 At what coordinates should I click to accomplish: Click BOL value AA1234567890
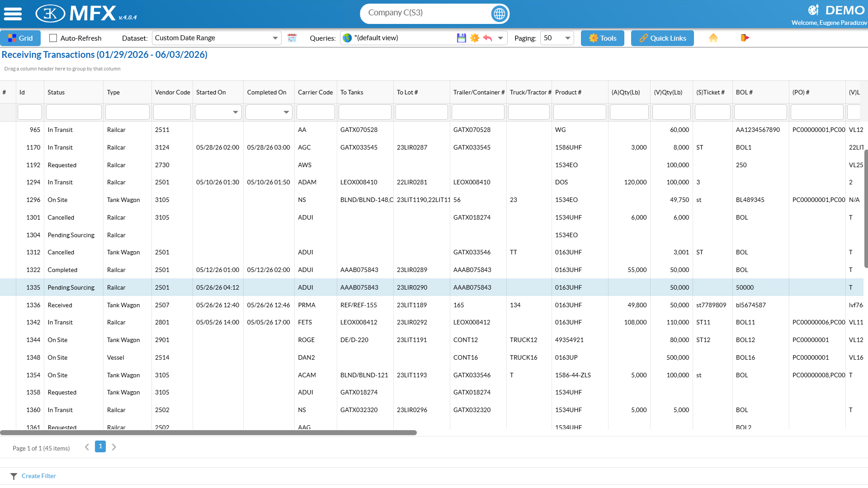758,130
